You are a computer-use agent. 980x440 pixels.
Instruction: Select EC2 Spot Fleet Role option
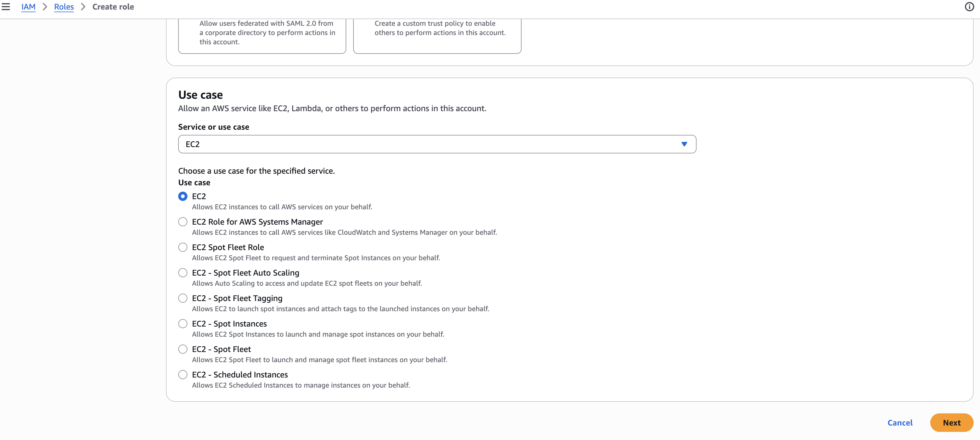[x=183, y=247]
